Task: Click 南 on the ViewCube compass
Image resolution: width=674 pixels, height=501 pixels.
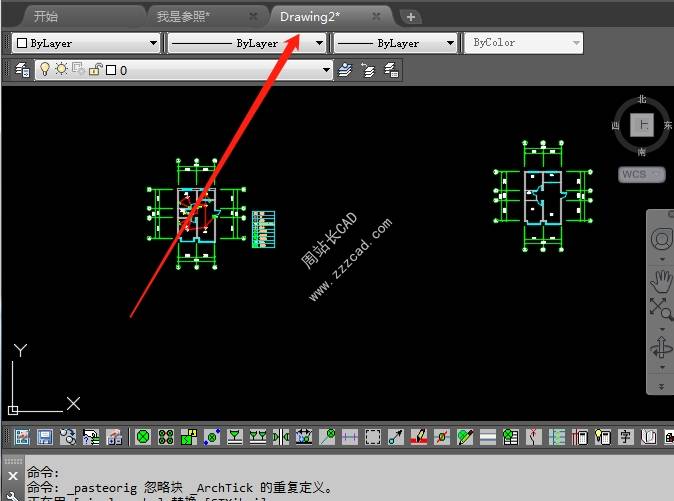Action: (641, 151)
